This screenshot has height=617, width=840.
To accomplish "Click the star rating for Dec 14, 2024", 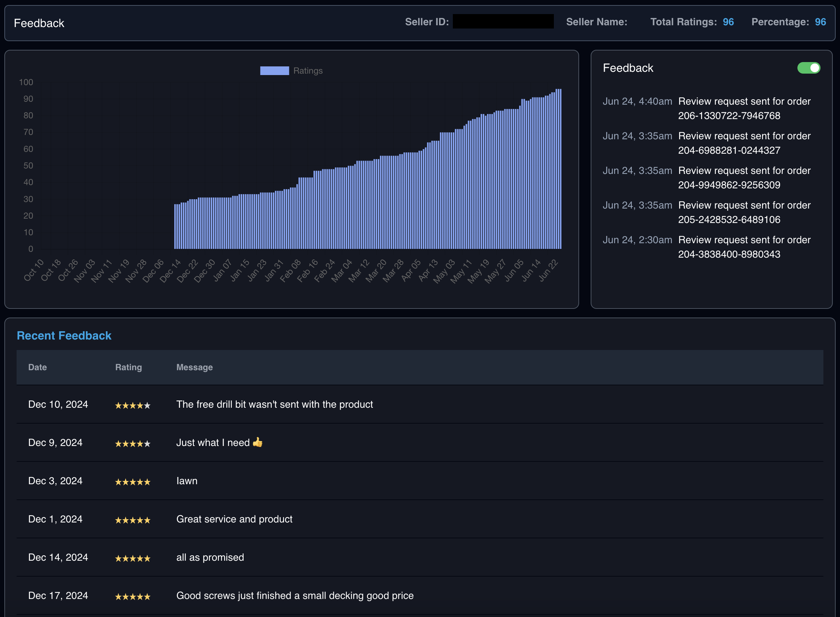I will point(132,558).
